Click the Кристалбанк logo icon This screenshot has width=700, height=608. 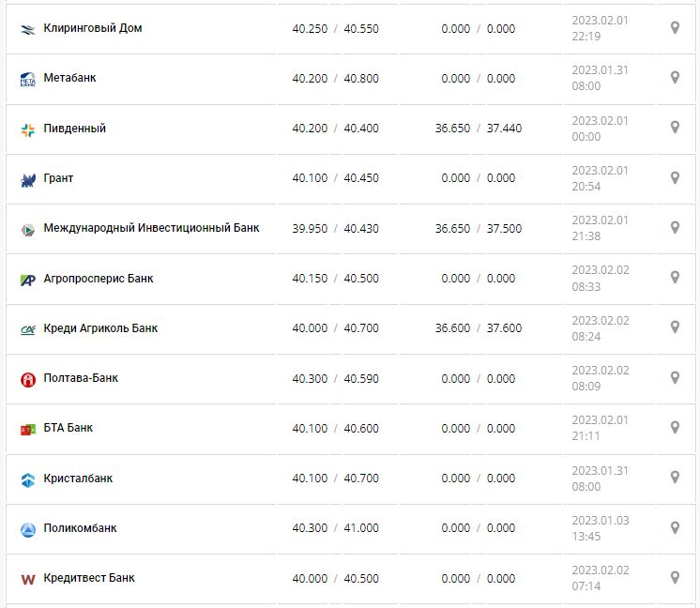pos(27,479)
